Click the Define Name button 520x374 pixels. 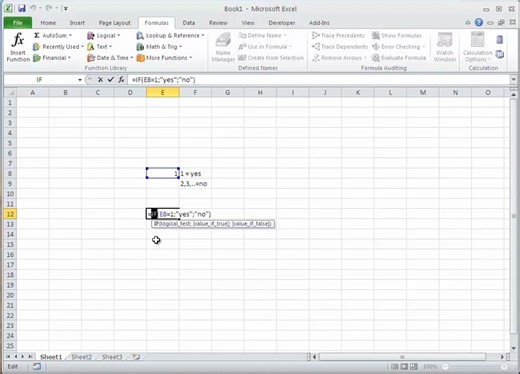[x=263, y=35]
